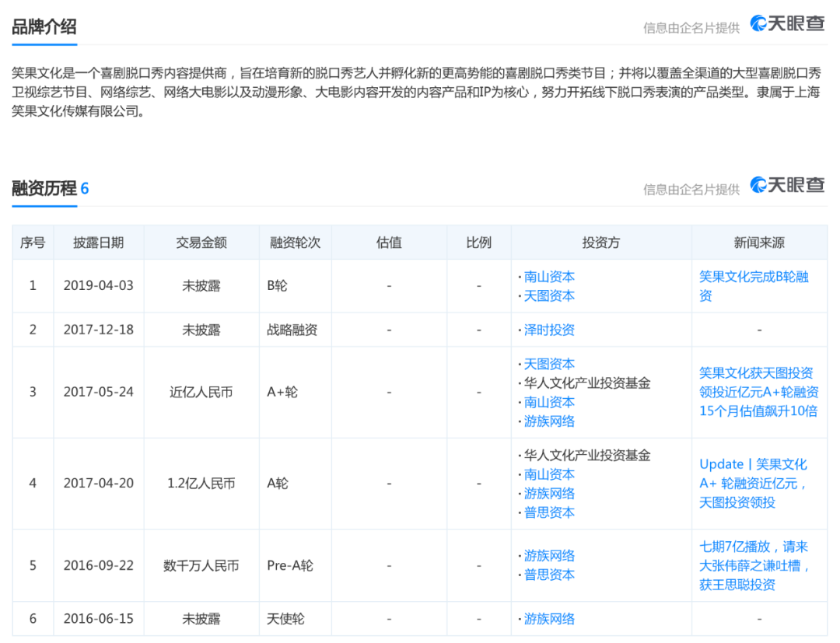
Task: Select the 品牌介绍 section heading
Action: pyautogui.click(x=44, y=26)
